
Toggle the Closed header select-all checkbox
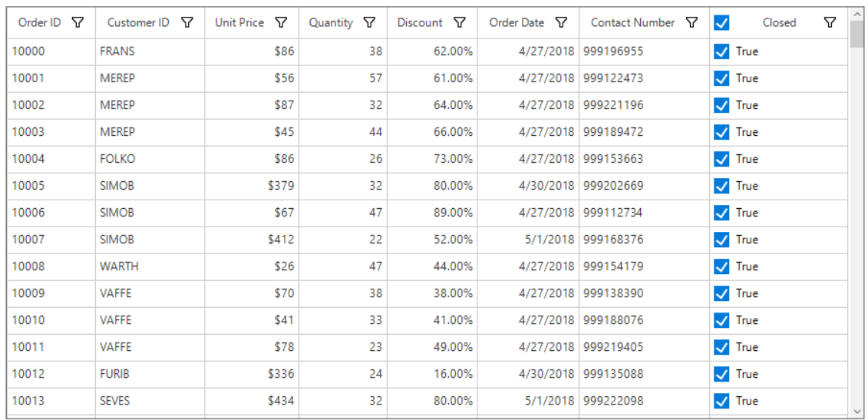(x=721, y=23)
